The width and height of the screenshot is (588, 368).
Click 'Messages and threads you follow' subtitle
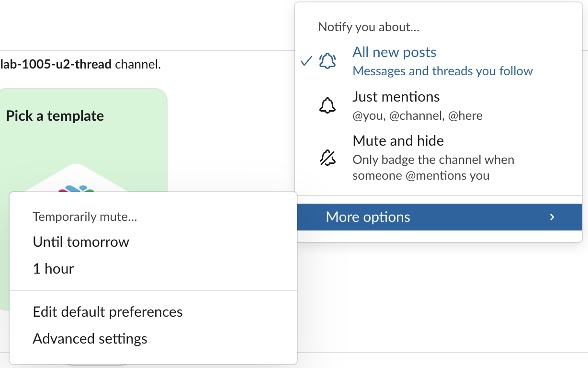pos(442,71)
